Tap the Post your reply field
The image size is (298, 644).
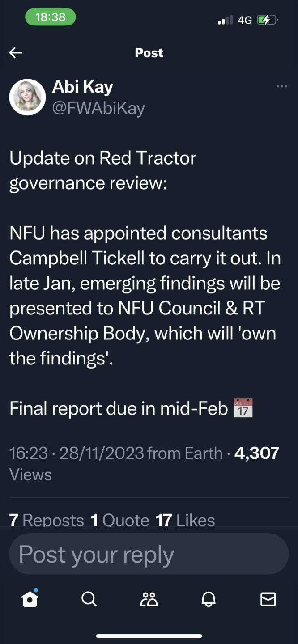(x=149, y=555)
